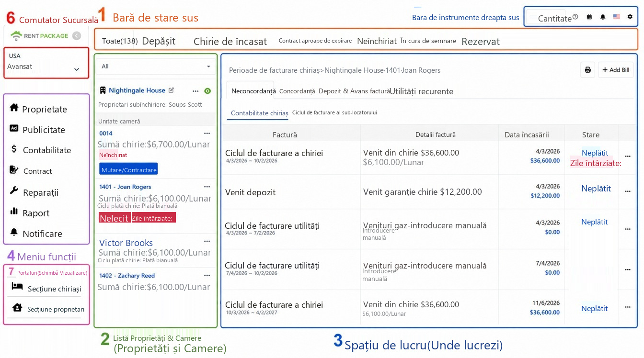The height and width of the screenshot is (358, 644).
Task: Select the Contabilitate chiriaș sub-tab
Action: (x=259, y=113)
